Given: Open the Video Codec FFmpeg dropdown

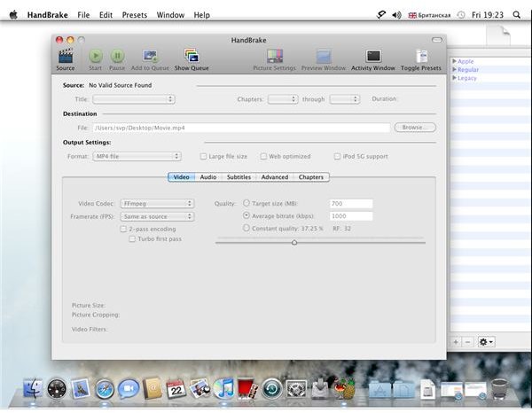Looking at the screenshot, I should click(157, 204).
